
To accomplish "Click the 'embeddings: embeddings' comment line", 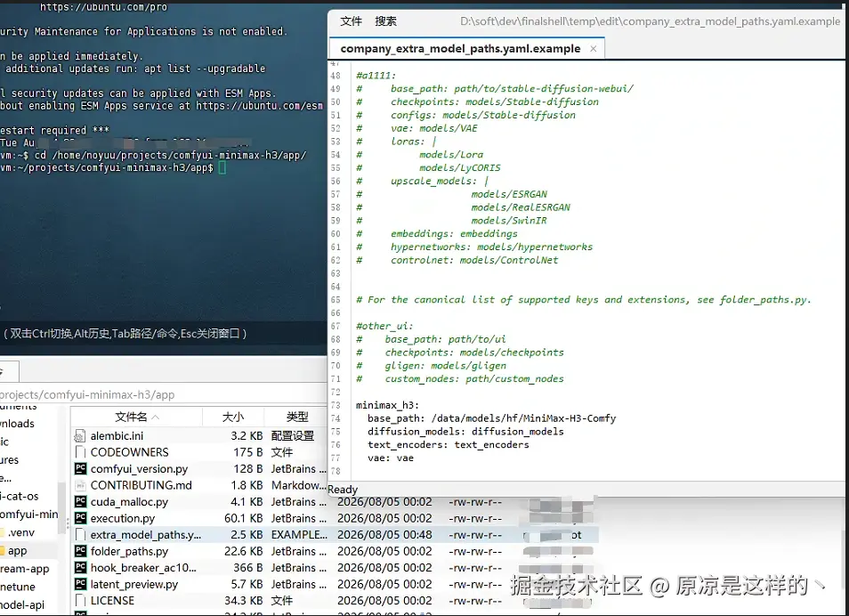I will tap(436, 233).
